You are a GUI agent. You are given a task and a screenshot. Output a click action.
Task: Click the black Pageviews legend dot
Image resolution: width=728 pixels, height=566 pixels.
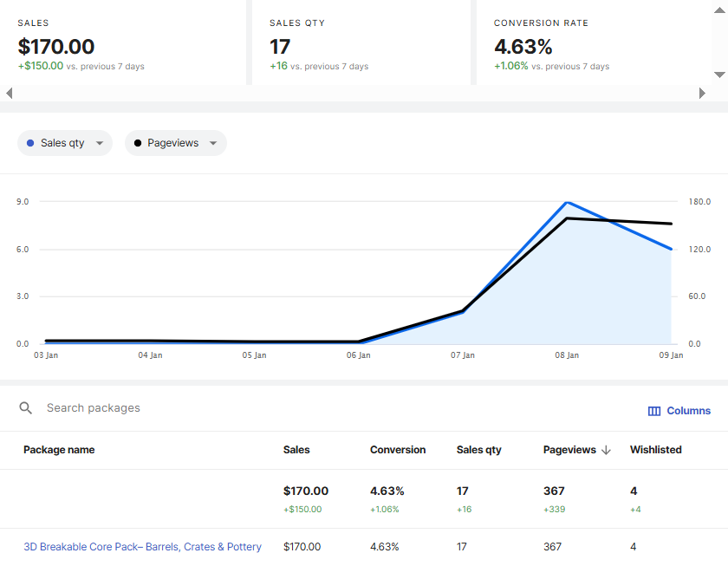click(138, 143)
